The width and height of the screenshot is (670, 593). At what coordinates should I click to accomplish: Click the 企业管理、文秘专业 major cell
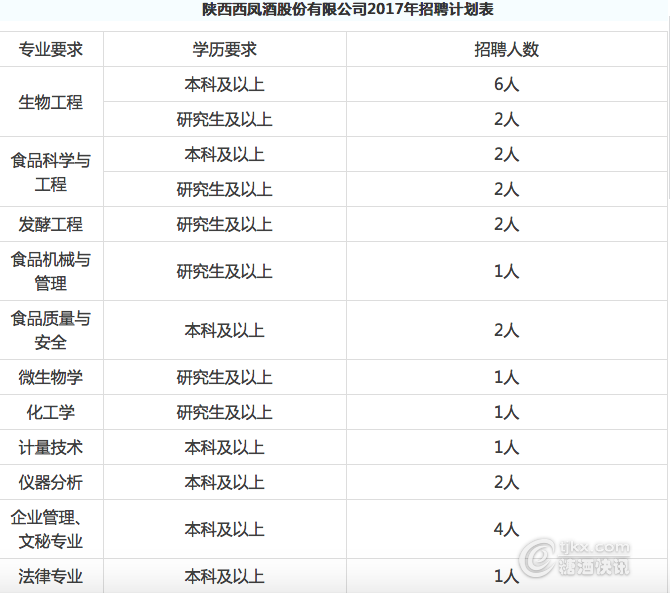point(50,529)
